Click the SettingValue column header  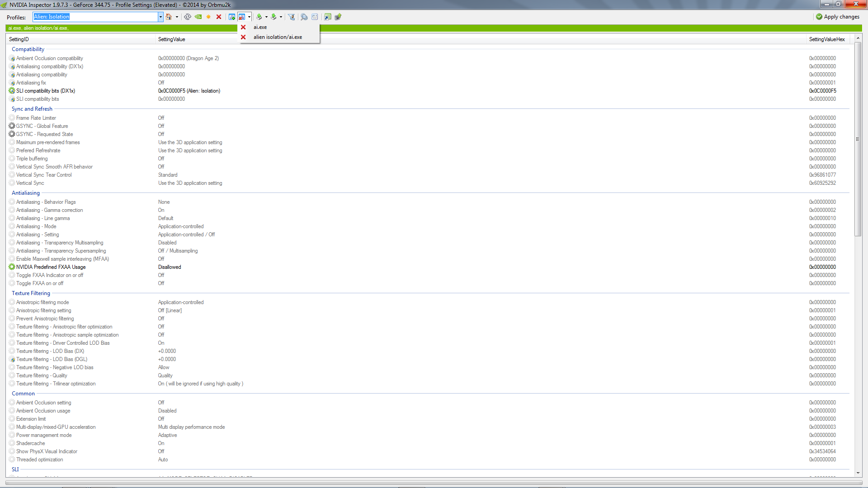click(172, 39)
